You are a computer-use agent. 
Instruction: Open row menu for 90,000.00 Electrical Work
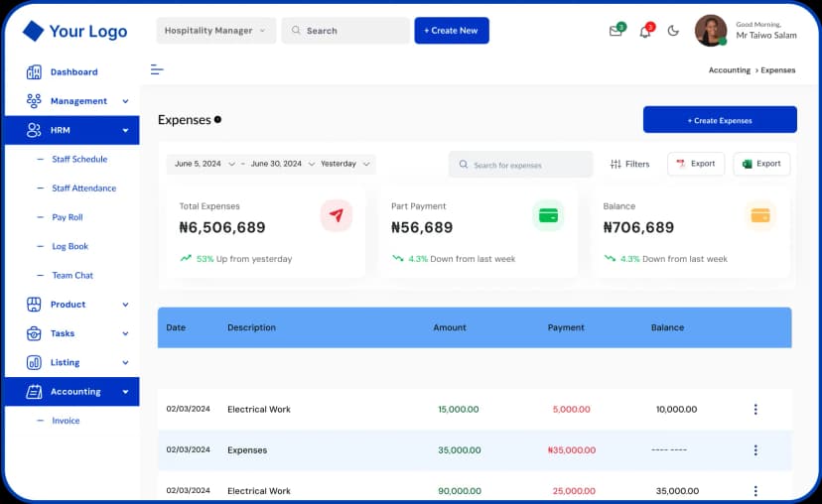[755, 491]
